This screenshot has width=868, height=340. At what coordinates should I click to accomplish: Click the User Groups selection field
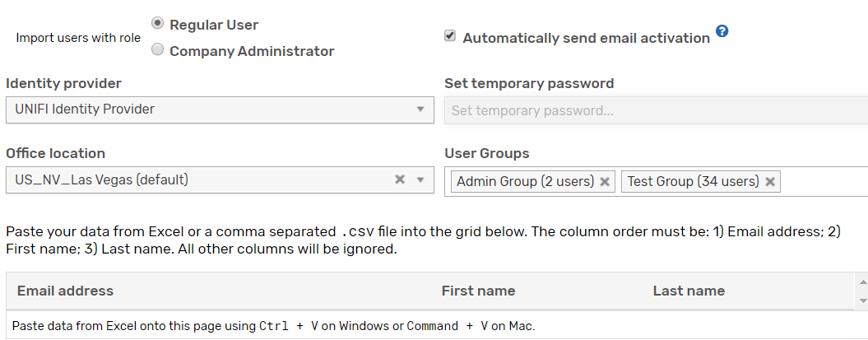click(823, 182)
